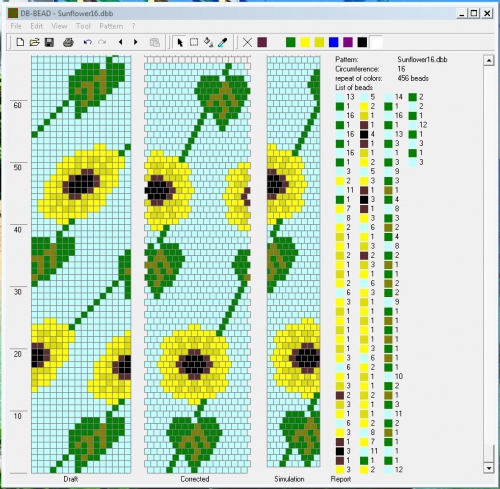Choose the purple color swatch

click(348, 42)
